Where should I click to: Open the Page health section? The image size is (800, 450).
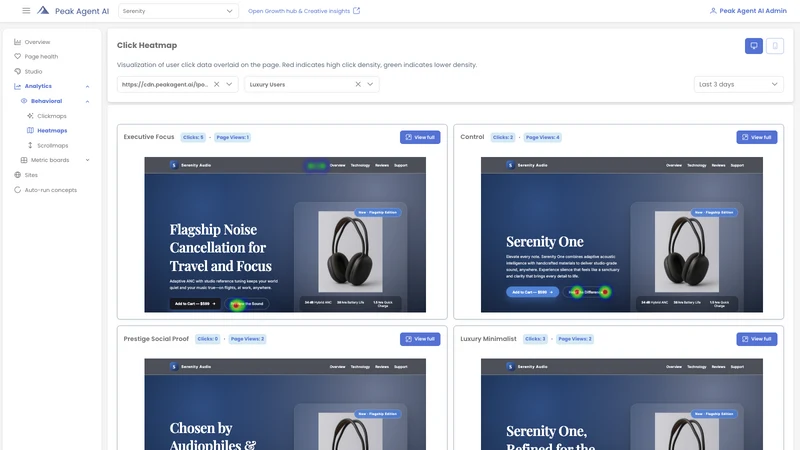point(41,57)
